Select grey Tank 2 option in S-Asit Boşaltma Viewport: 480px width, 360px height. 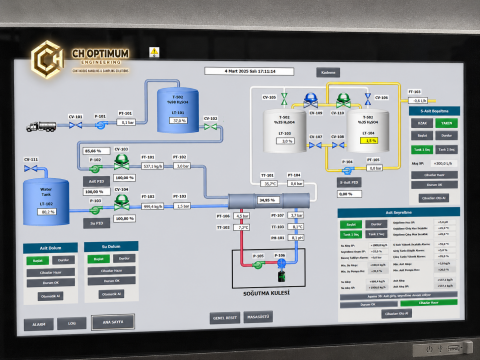(x=447, y=149)
